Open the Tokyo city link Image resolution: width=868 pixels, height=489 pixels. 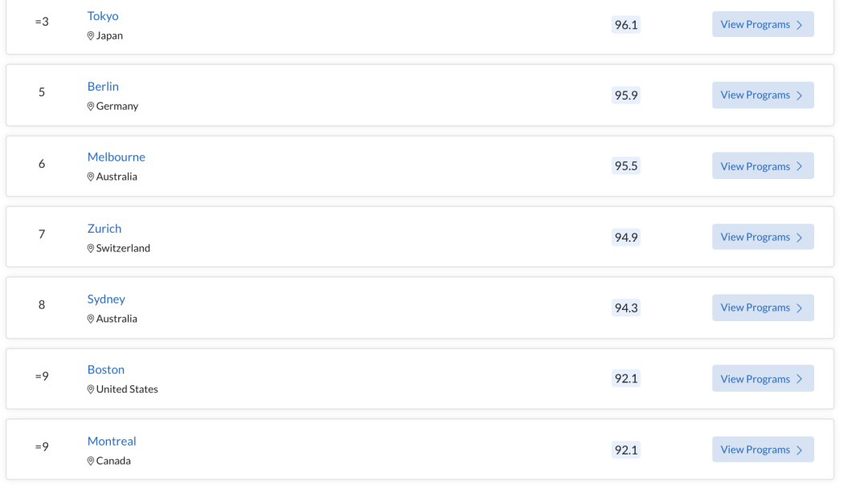[103, 16]
